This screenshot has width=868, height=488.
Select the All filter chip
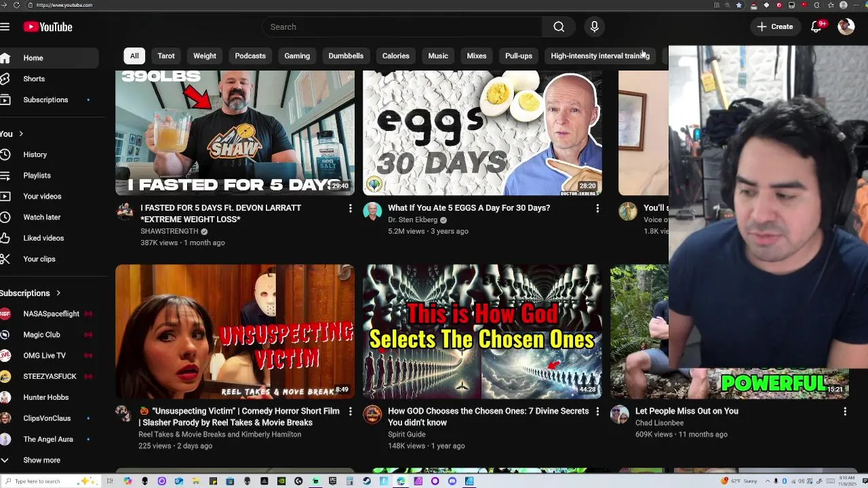point(134,56)
